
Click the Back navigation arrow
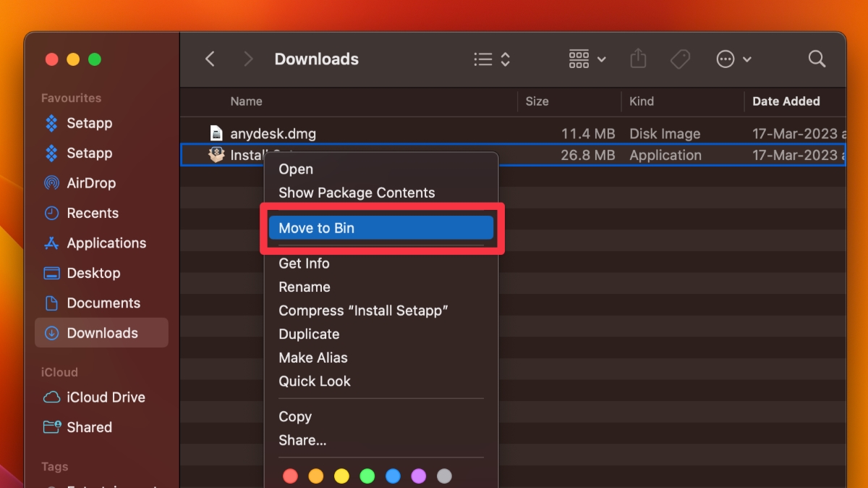[x=210, y=59]
